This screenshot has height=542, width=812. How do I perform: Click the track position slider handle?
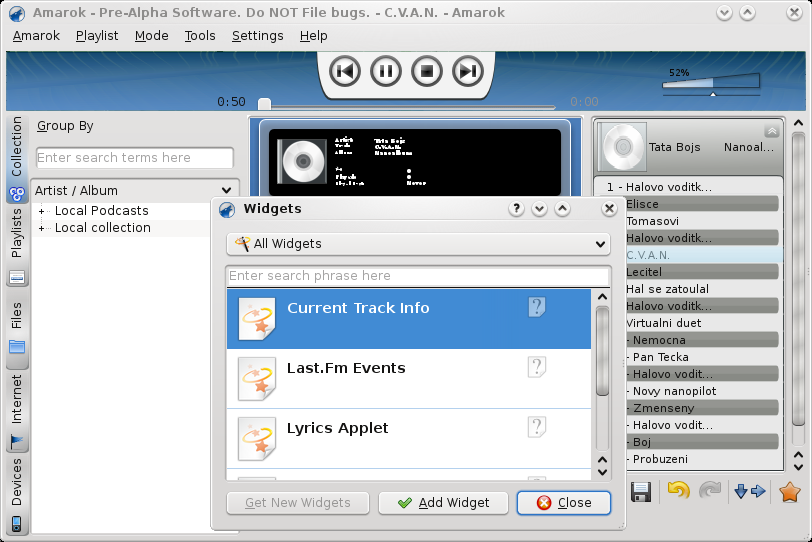pos(265,104)
